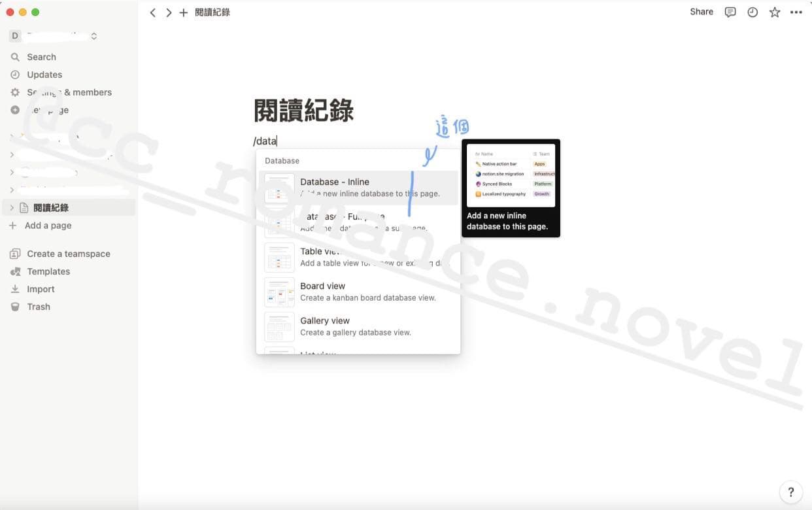Click Add a page in sidebar
Viewport: 812px width, 510px height.
[48, 226]
